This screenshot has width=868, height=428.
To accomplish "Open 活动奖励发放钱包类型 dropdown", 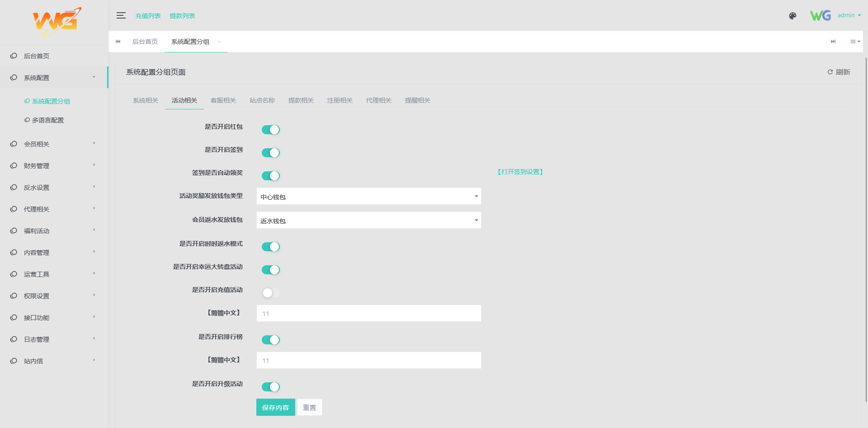I will tap(368, 197).
